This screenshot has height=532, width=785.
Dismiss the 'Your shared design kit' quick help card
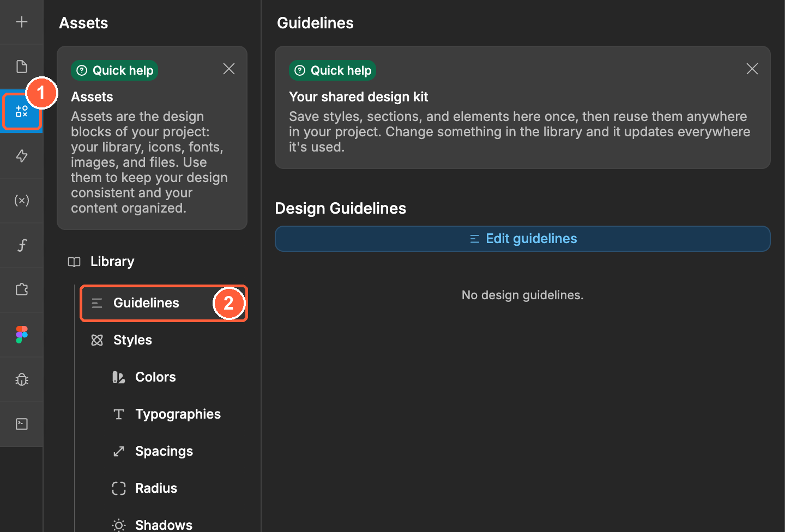point(752,69)
